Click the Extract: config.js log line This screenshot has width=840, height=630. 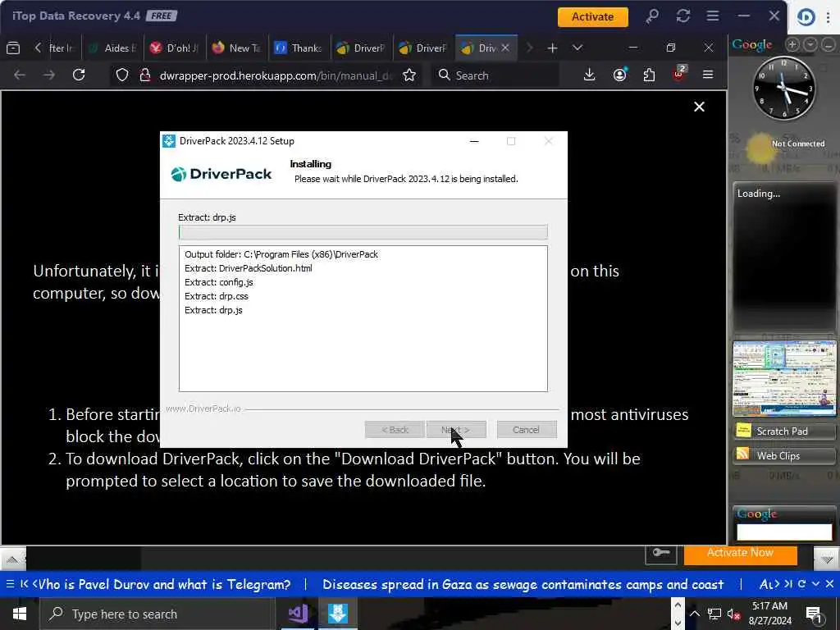[218, 282]
